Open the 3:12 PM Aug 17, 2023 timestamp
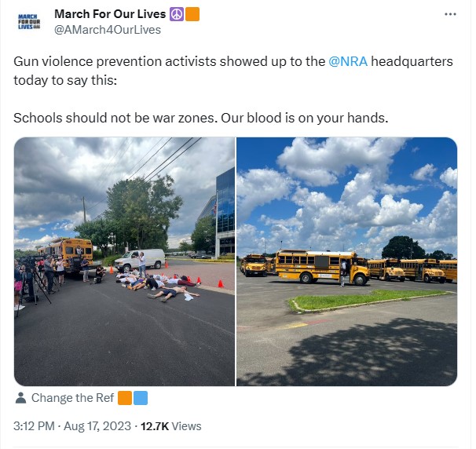 tap(72, 426)
